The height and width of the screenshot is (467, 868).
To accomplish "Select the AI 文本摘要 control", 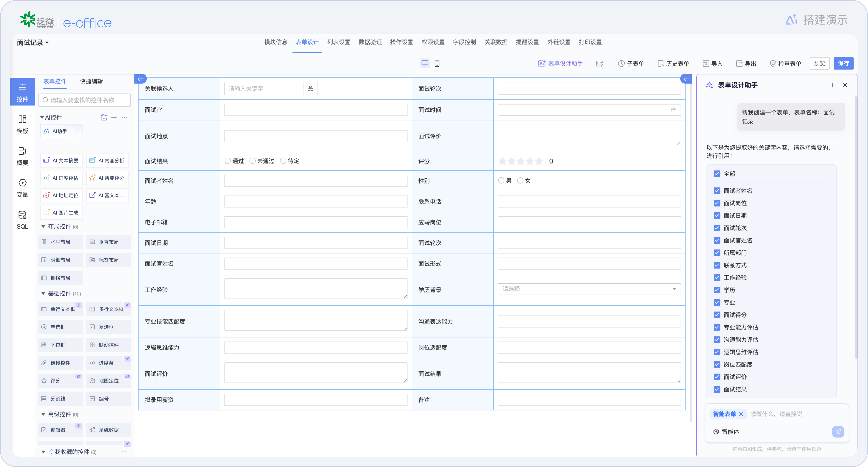I will pyautogui.click(x=61, y=161).
